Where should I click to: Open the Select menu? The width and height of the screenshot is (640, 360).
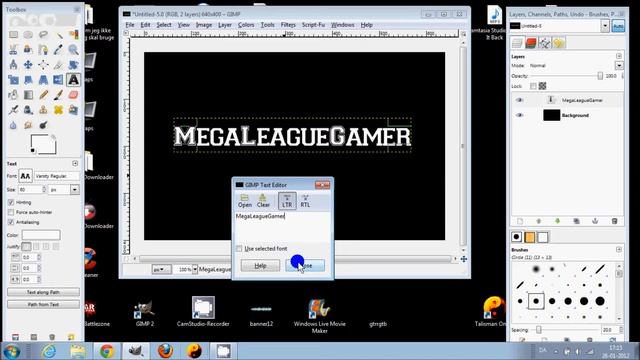(164, 25)
